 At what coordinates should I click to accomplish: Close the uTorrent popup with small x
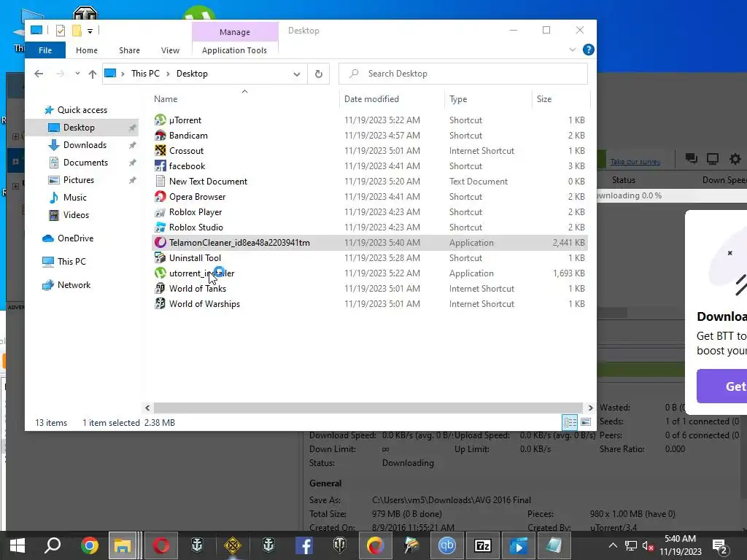pyautogui.click(x=729, y=253)
